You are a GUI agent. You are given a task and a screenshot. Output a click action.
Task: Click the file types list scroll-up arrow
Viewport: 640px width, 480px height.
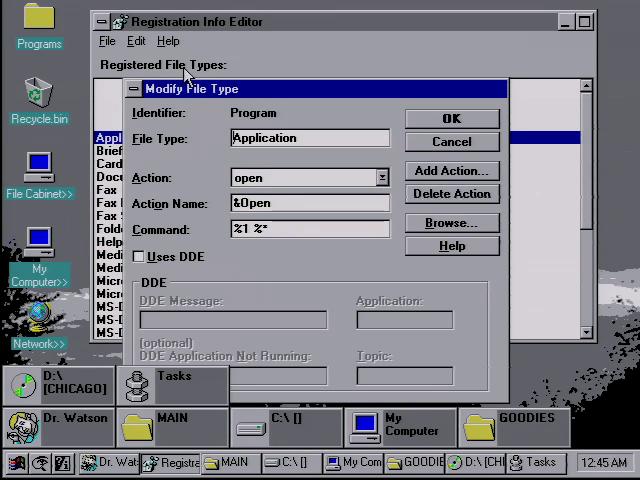tap(586, 85)
